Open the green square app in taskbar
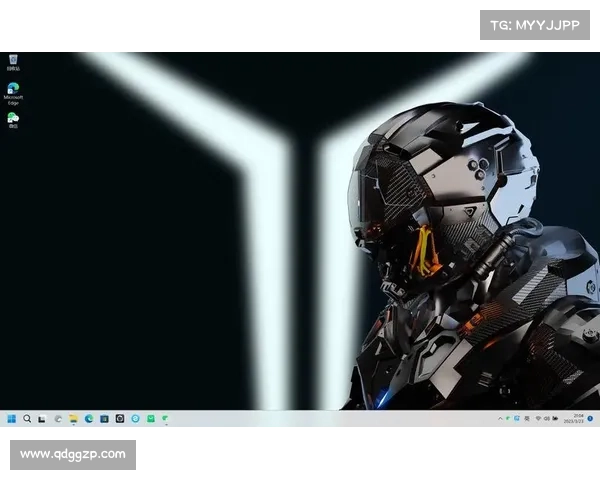The width and height of the screenshot is (600, 480). click(x=150, y=418)
